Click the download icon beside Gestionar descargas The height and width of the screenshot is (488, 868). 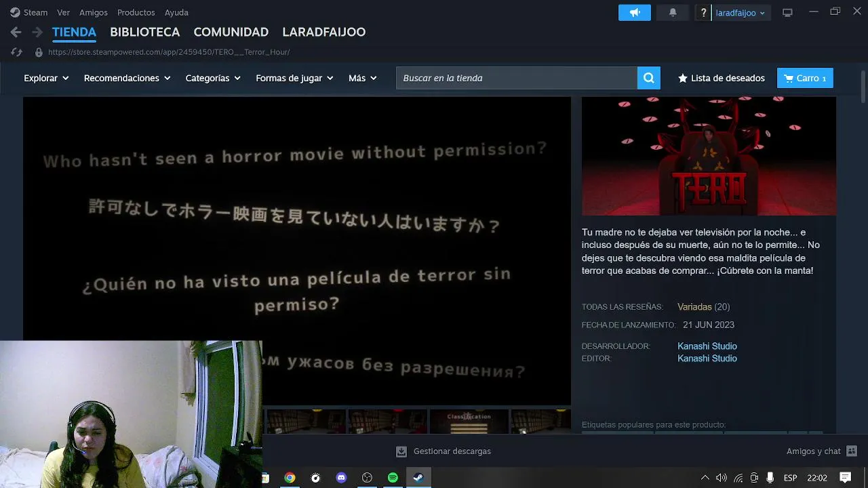401,451
